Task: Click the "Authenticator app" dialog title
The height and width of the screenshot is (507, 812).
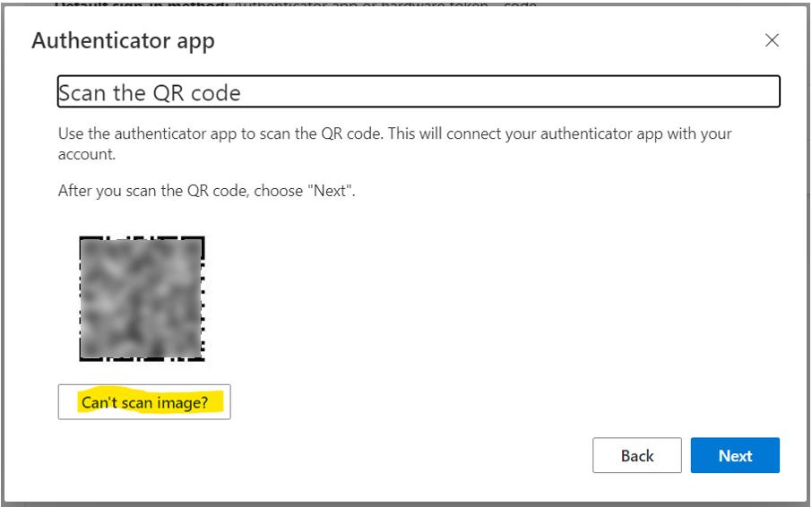Action: click(124, 41)
